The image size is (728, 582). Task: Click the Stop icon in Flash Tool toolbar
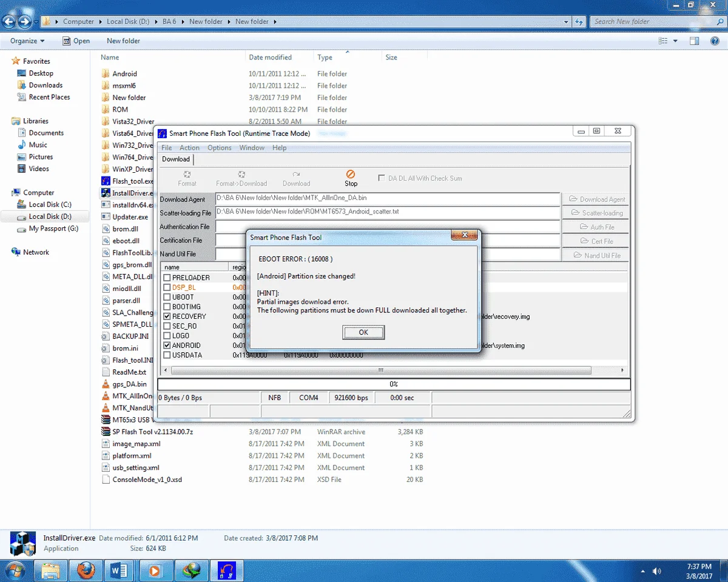(351, 175)
